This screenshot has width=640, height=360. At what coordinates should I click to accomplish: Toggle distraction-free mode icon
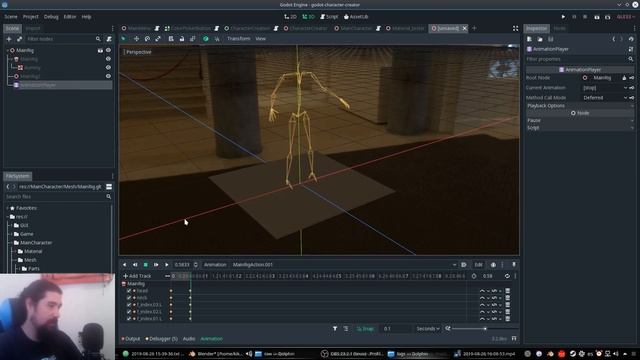pos(516,28)
